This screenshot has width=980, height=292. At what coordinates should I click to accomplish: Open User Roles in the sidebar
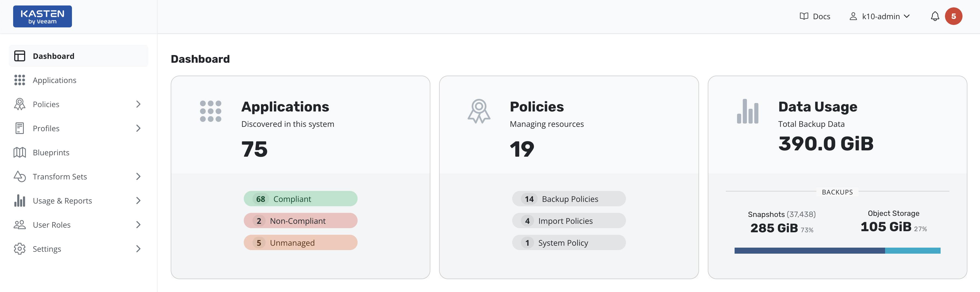52,225
